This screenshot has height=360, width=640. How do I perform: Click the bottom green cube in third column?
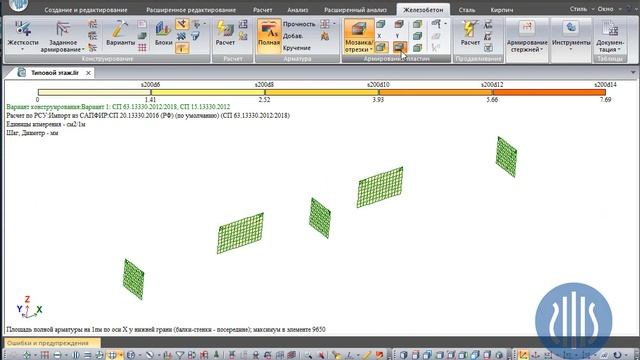pyautogui.click(x=417, y=48)
